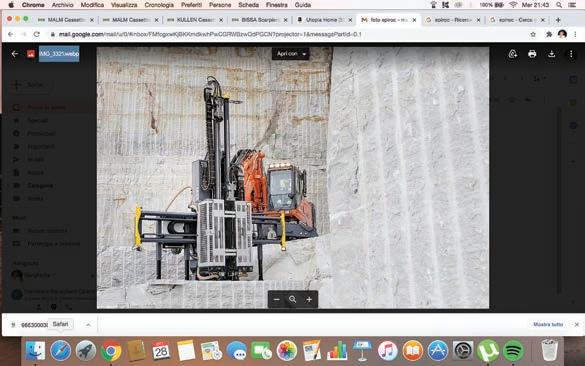This screenshot has height=366, width=585.
Task: Zoom out with the minus button
Action: tap(276, 300)
